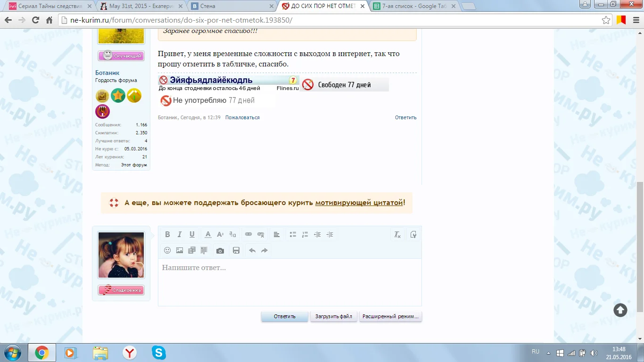Click into the Напишите ответ text field
Screen dimensions: 644x362
289,282
